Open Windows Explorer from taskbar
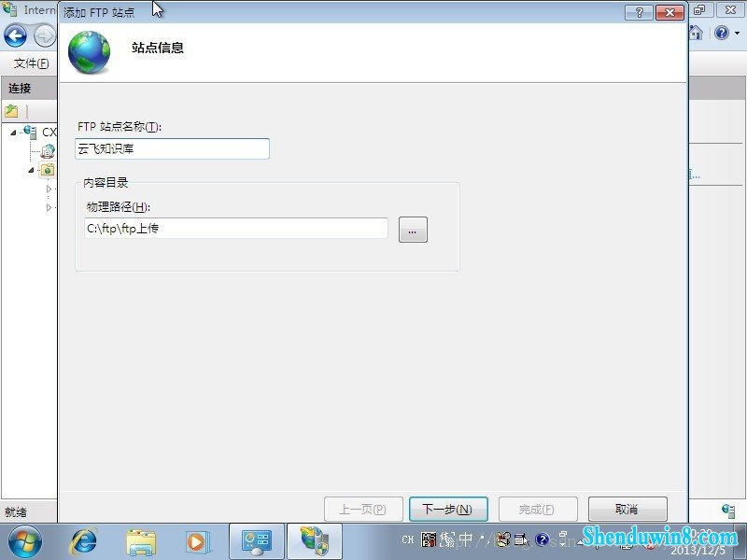The height and width of the screenshot is (560, 747). coord(141,542)
